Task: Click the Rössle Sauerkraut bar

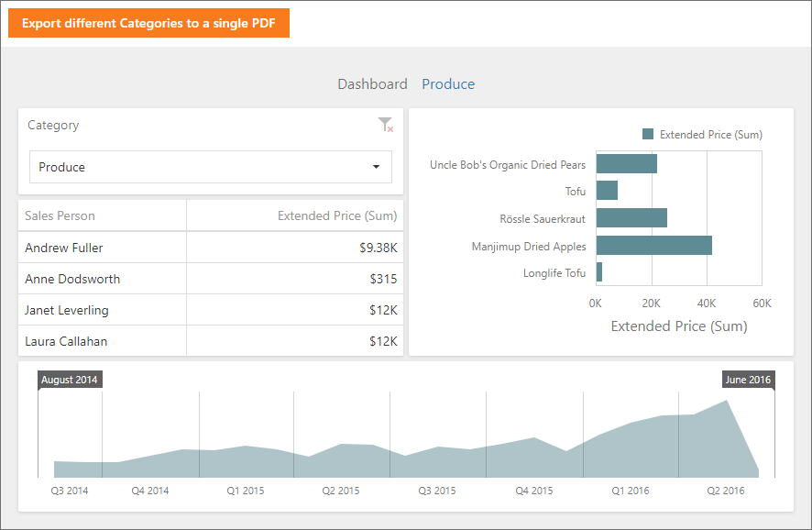Action: (631, 217)
